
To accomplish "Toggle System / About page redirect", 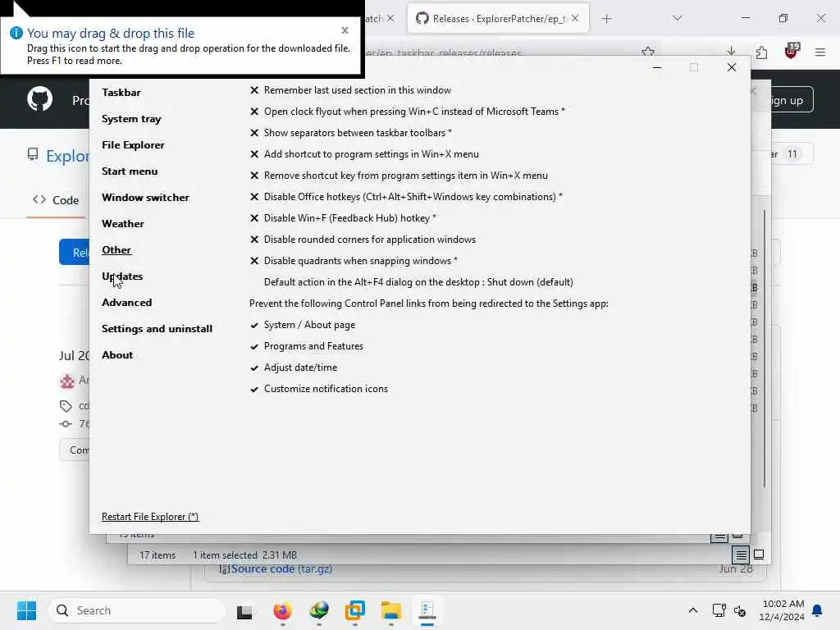I will pyautogui.click(x=303, y=325).
